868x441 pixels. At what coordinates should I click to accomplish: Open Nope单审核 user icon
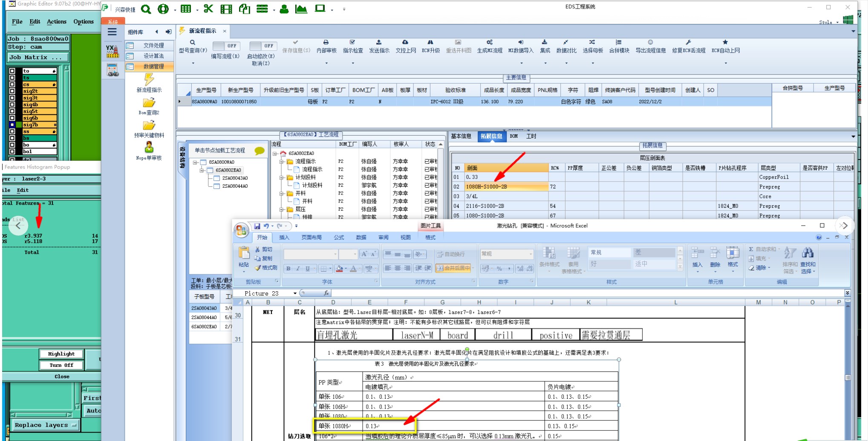coord(149,148)
